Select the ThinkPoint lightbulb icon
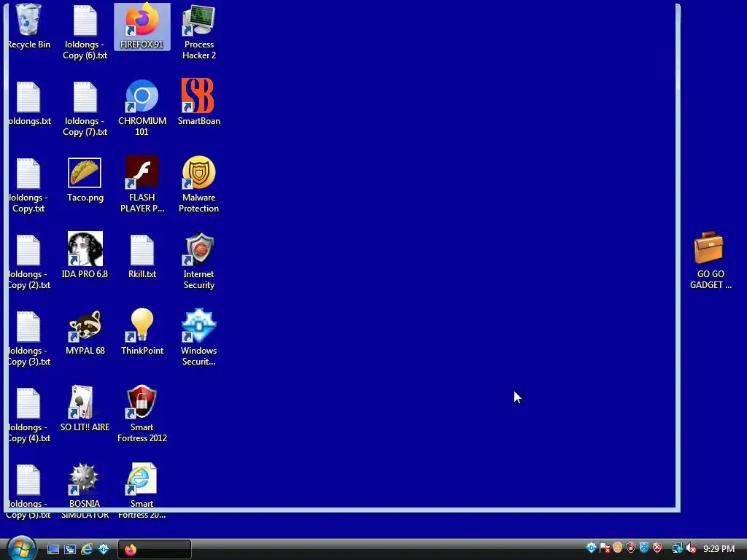The width and height of the screenshot is (747, 560). (x=142, y=332)
